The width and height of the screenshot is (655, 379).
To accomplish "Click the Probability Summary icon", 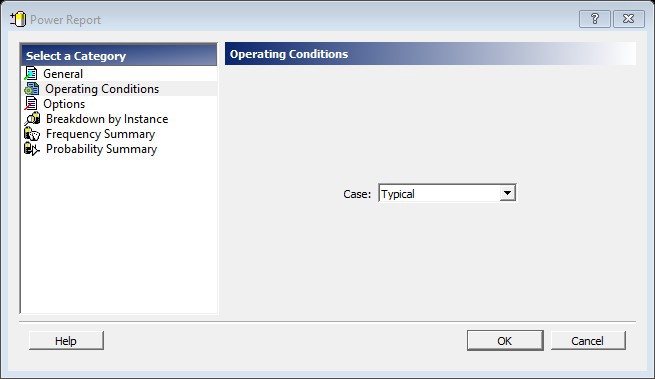I will point(32,149).
